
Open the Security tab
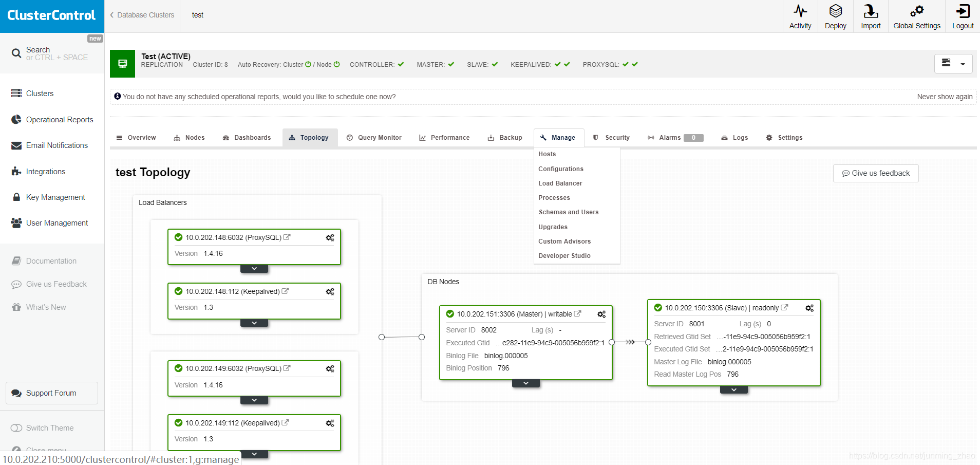(x=611, y=138)
